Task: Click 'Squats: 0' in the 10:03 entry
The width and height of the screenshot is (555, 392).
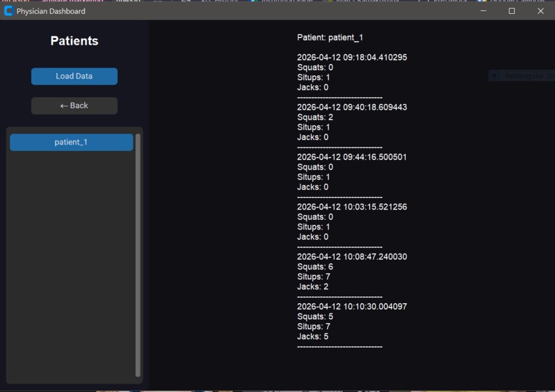Action: coord(315,217)
